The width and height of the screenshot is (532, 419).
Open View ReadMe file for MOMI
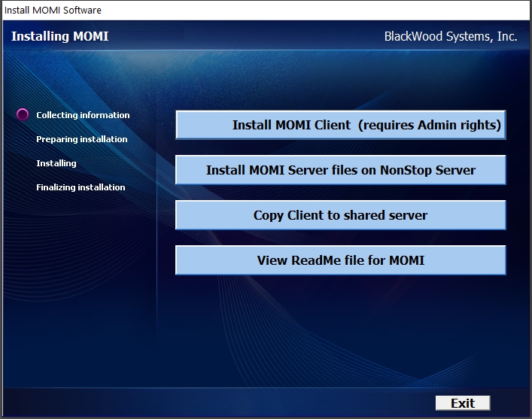(340, 260)
